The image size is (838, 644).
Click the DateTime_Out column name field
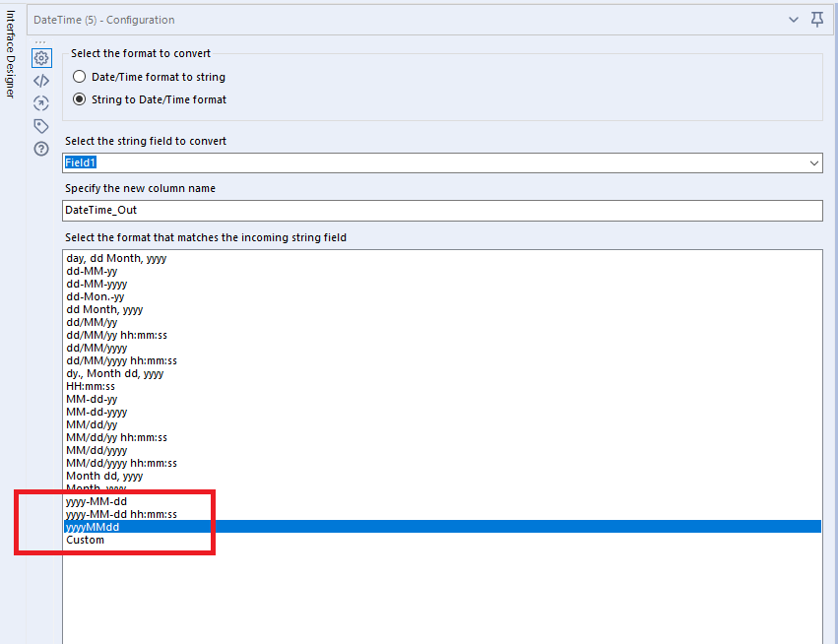click(x=442, y=210)
